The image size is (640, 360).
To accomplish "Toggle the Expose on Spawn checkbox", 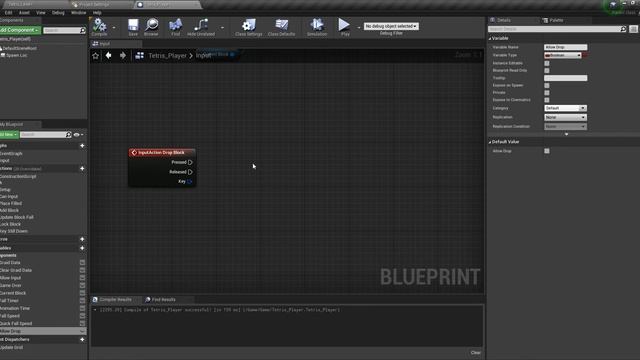I will pos(547,85).
